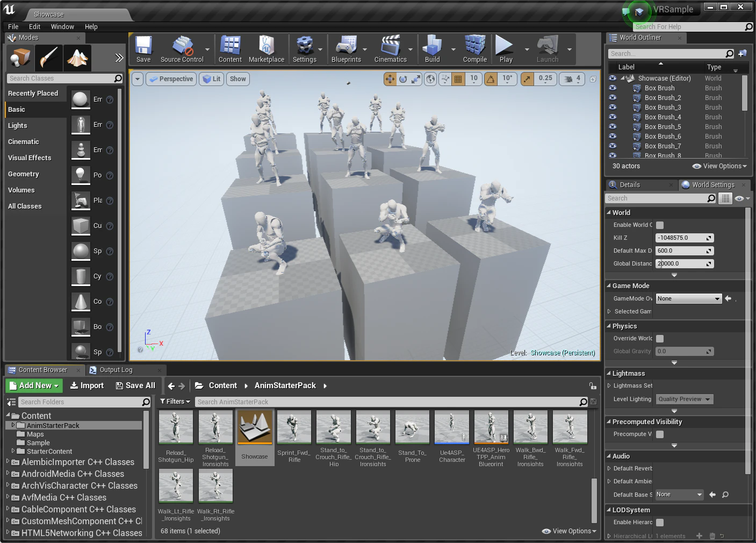Viewport: 756px width, 543px height.
Task: Start the Play toolbar button
Action: tap(506, 49)
